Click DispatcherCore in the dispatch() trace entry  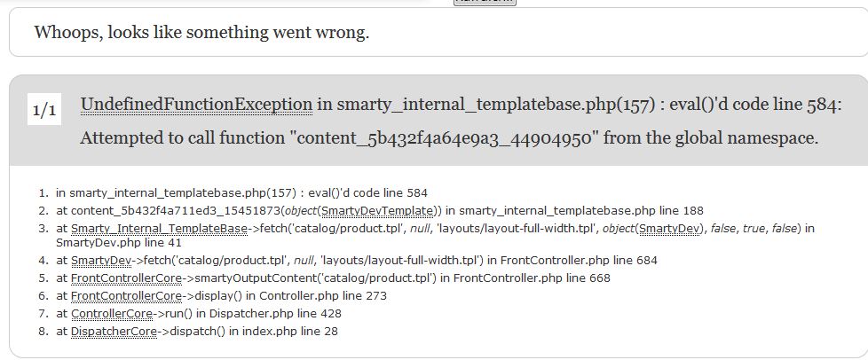click(x=114, y=332)
